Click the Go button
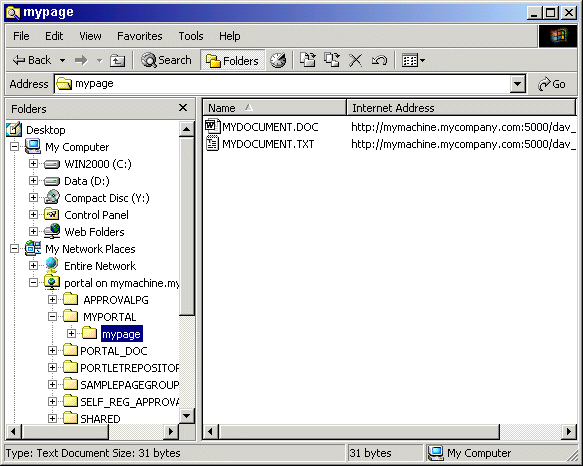The width and height of the screenshot is (583, 466). pyautogui.click(x=552, y=84)
